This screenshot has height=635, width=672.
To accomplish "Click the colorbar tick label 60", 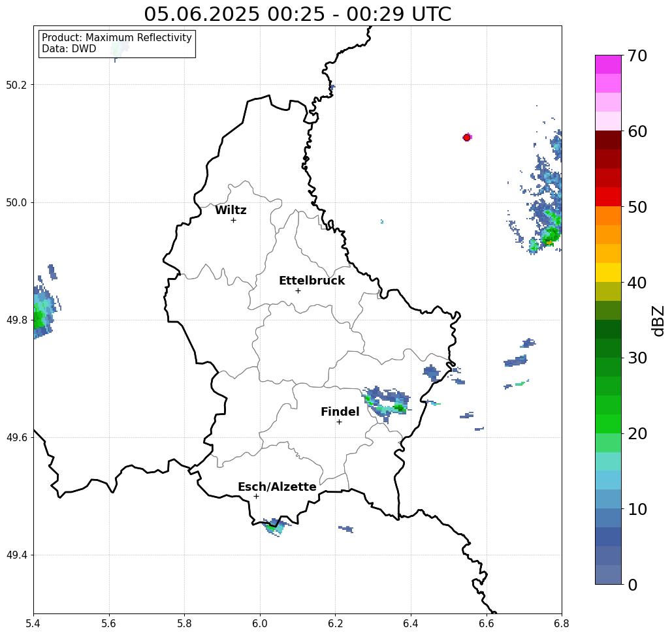I will point(637,131).
